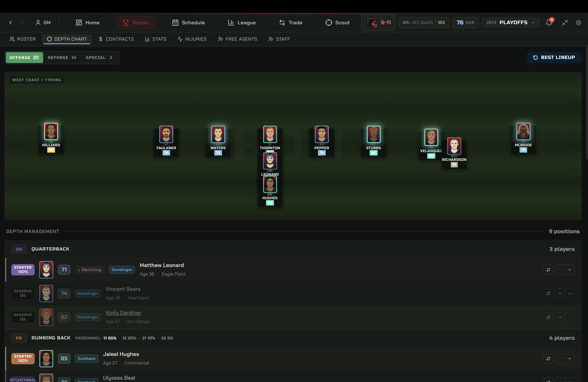Image resolution: width=588 pixels, height=382 pixels.
Task: Move Vincent Sears up the depth chart
Action: pos(560,294)
